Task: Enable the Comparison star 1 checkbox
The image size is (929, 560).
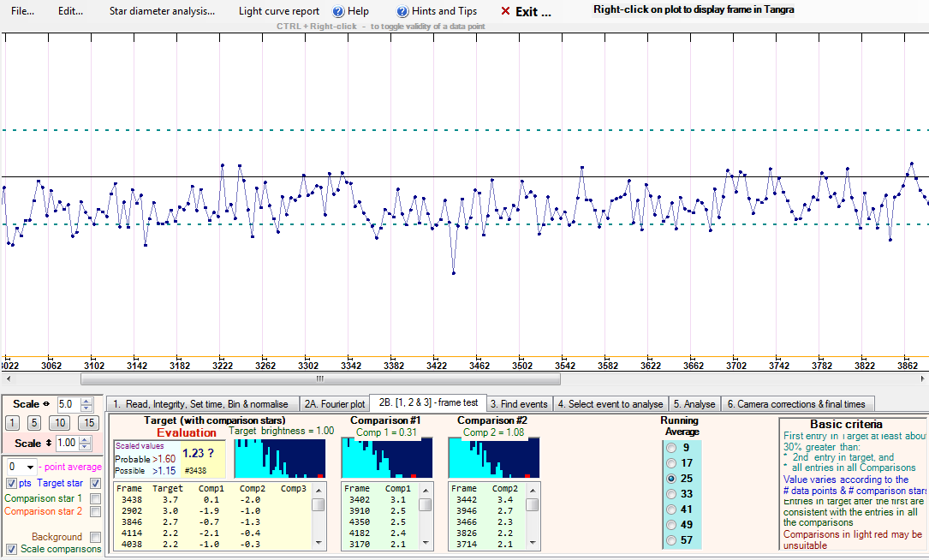Action: 95,498
